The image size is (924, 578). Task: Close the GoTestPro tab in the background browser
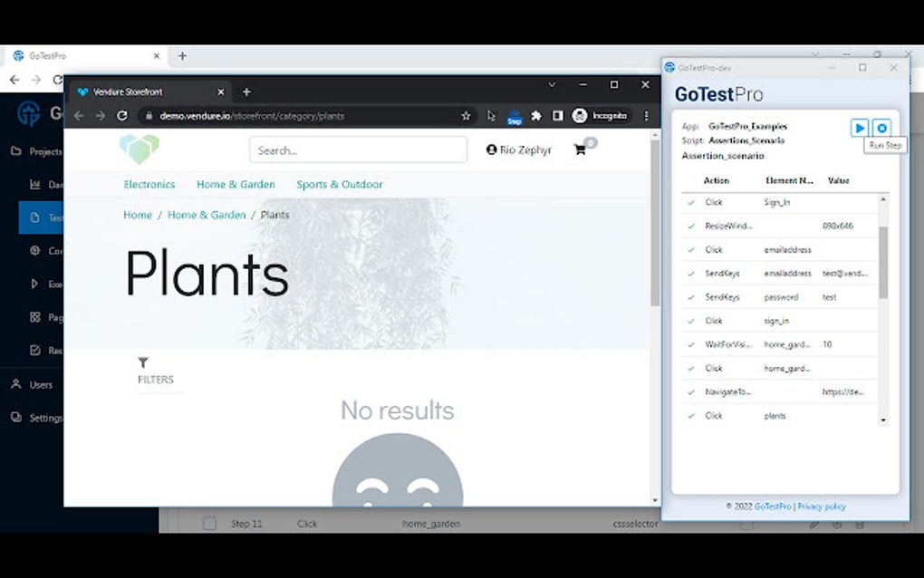click(156, 56)
